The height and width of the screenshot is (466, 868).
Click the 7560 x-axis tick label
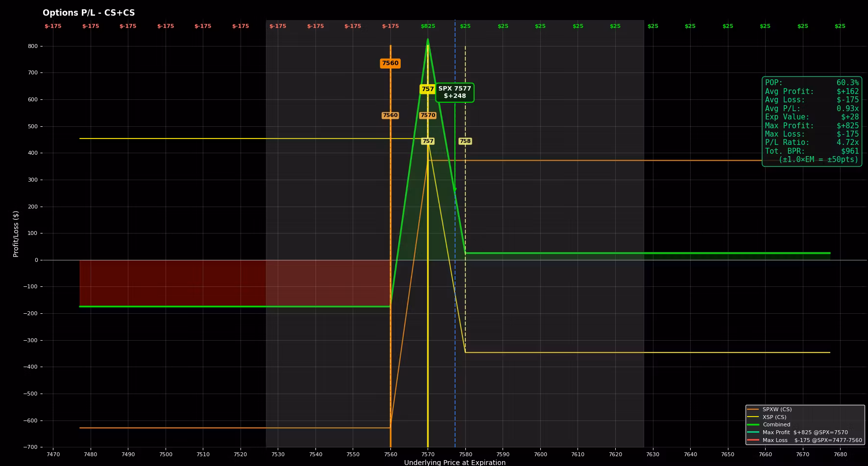[x=390, y=454]
